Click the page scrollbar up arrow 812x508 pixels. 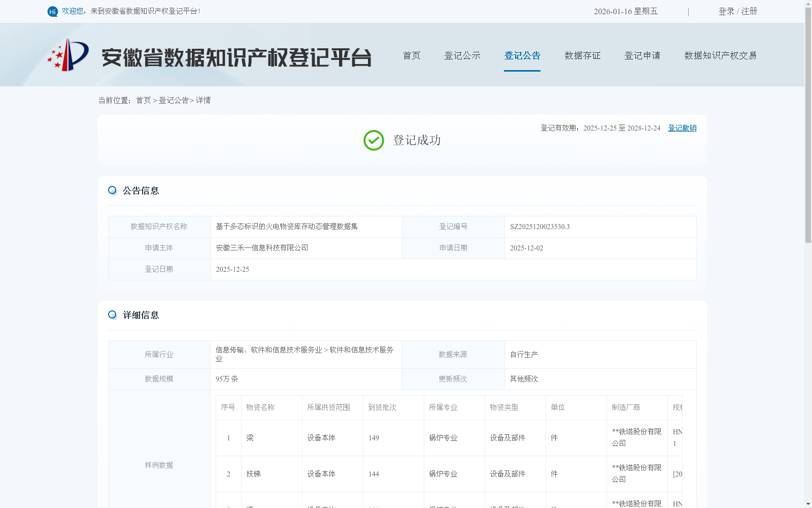(x=808, y=4)
